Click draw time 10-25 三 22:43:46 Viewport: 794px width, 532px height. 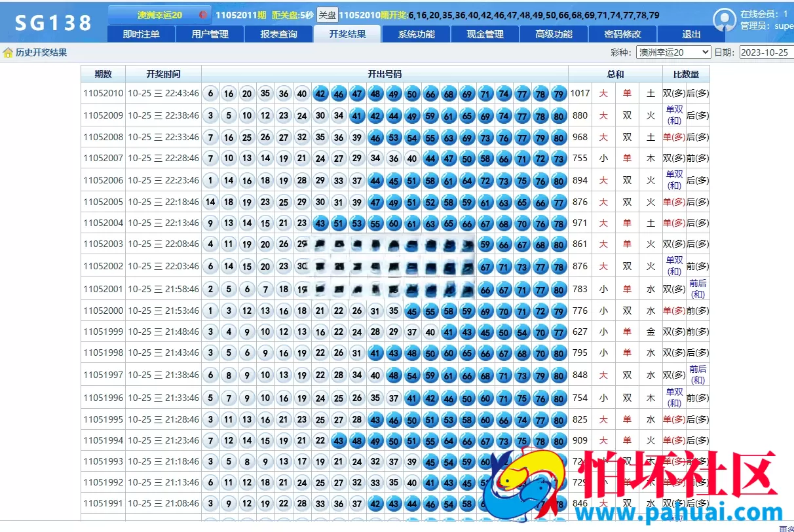(x=163, y=93)
